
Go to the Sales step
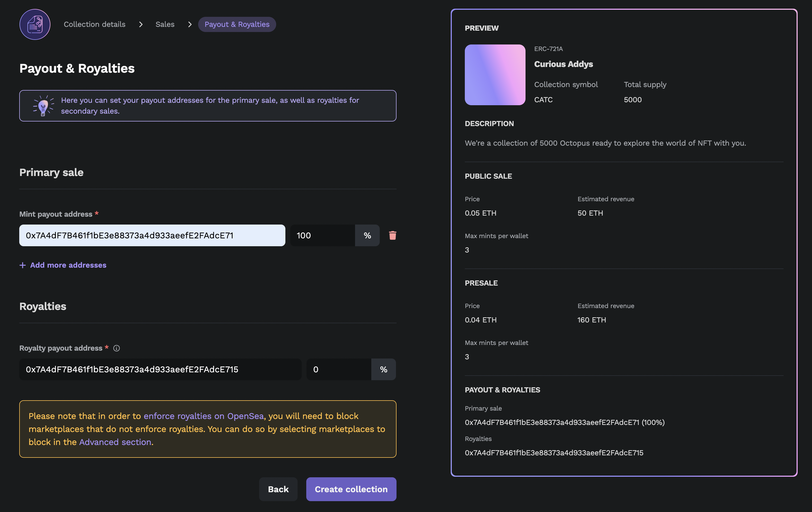pos(165,24)
